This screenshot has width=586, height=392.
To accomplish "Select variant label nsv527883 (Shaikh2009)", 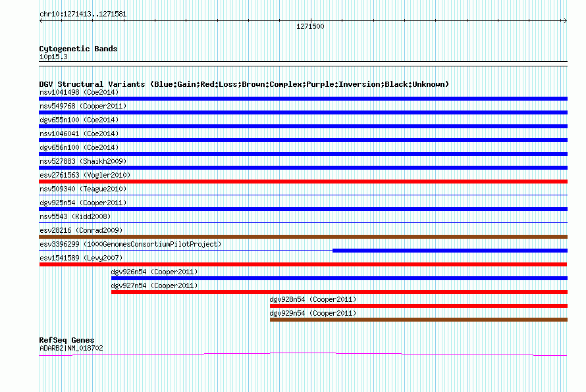I will coord(83,161).
